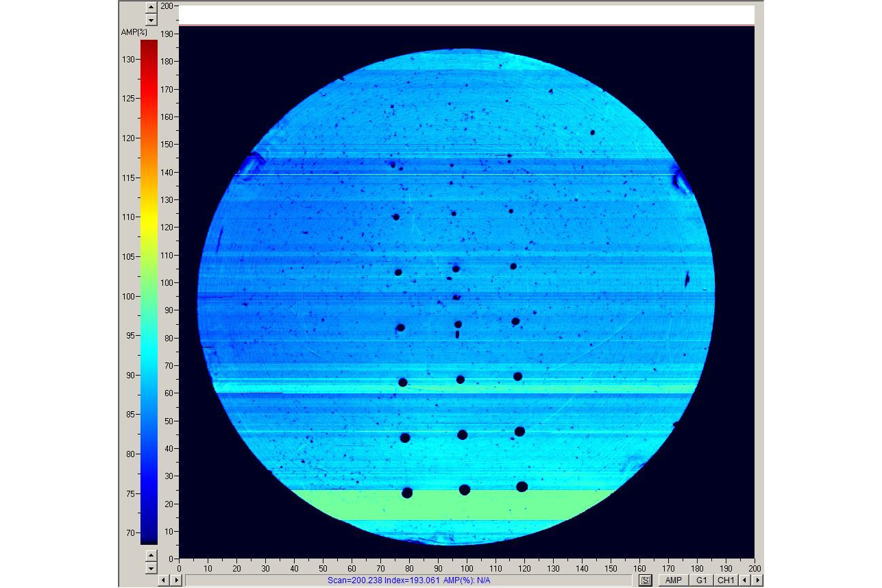Click the 100 mark on the horizontal axis
Image resolution: width=882 pixels, height=588 pixels.
click(x=467, y=568)
